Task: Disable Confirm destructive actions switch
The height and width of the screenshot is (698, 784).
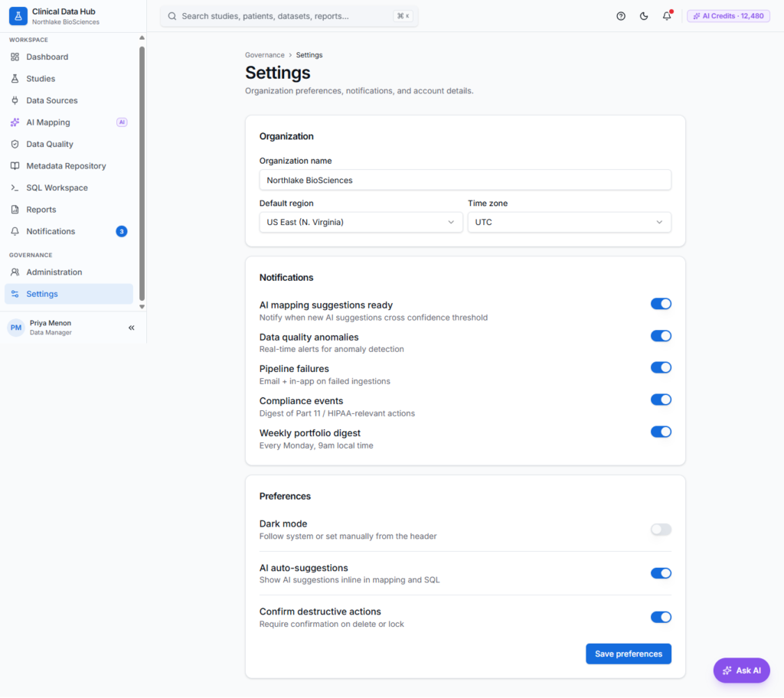Action: (661, 618)
